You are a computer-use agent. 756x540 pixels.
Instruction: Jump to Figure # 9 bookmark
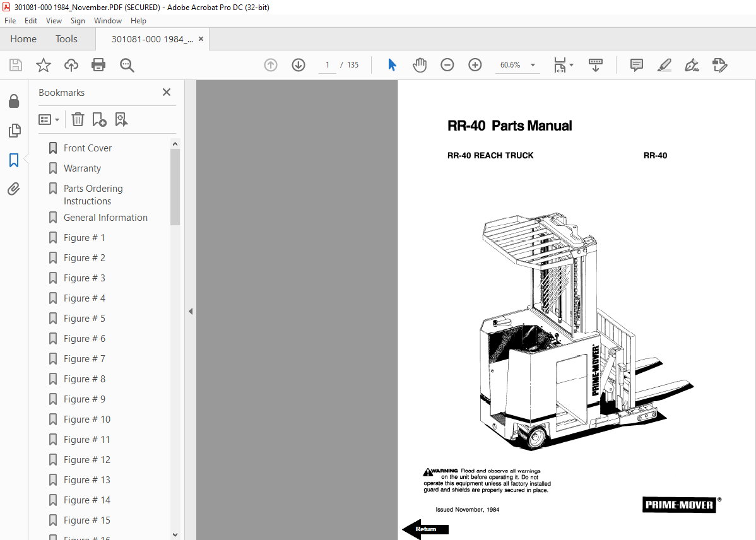coord(85,400)
